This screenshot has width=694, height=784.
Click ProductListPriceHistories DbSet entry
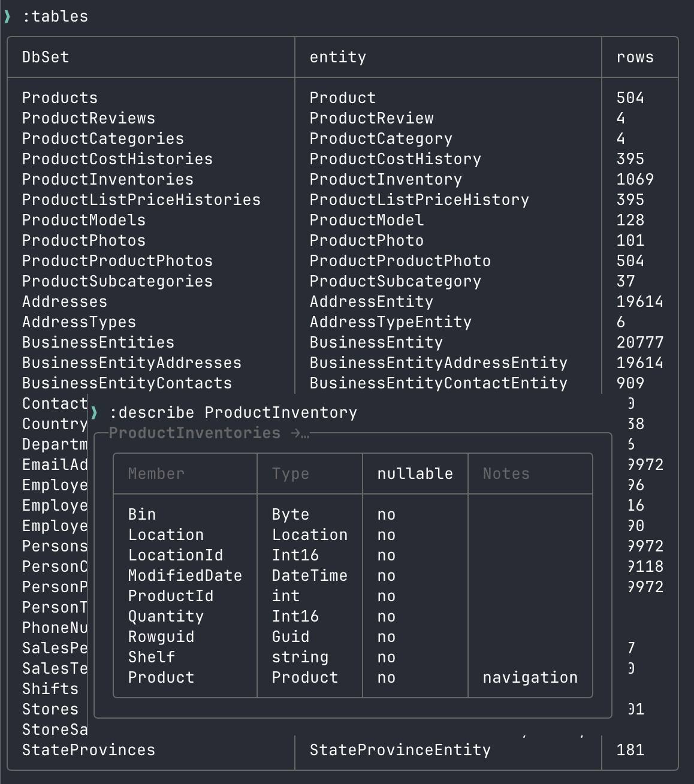tap(141, 200)
